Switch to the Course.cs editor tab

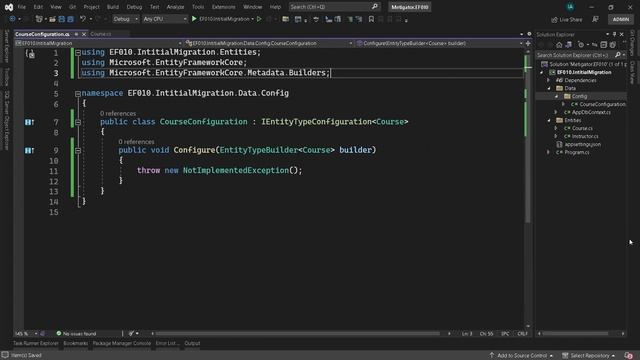[x=100, y=34]
